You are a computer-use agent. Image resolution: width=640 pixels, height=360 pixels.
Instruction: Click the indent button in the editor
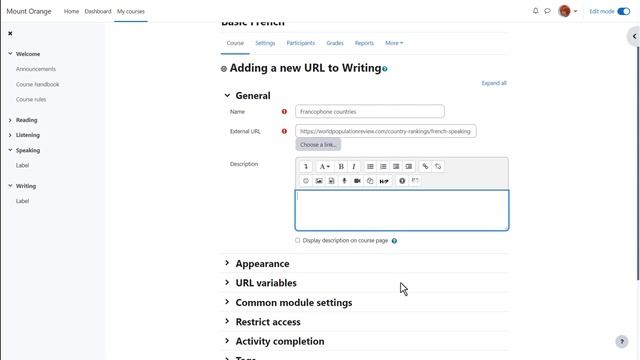click(x=409, y=167)
